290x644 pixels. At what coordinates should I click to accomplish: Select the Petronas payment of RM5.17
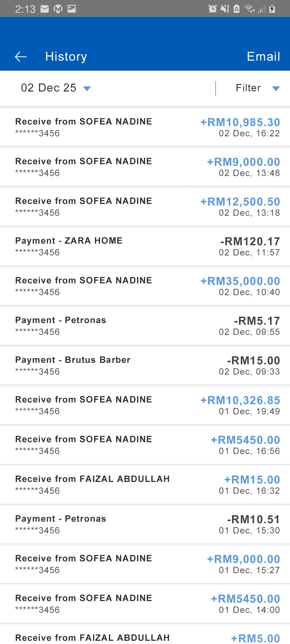pos(145,325)
